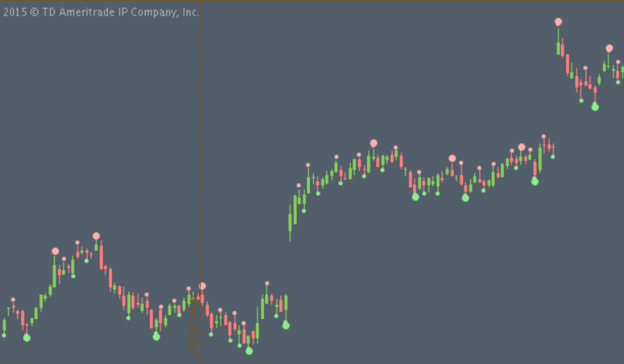The height and width of the screenshot is (364, 624).
Task: Click the large pink marker beside the year line
Action: (202, 286)
